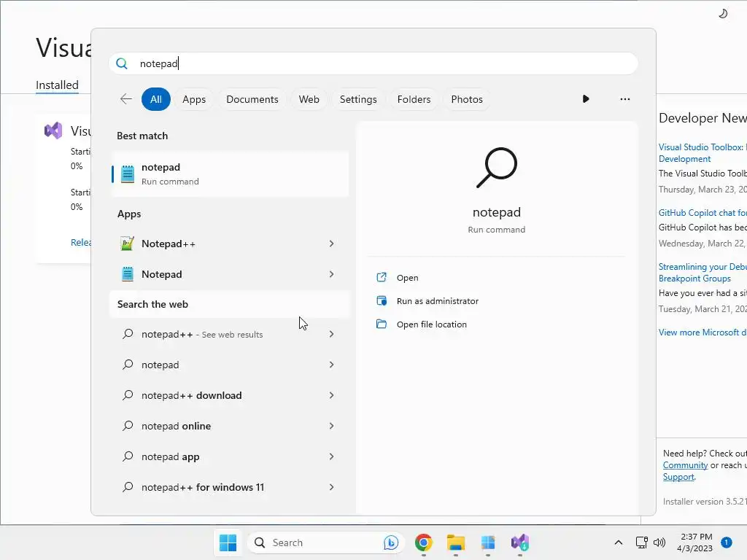Viewport: 747px width, 560px height.
Task: Switch to the Folders filter
Action: click(x=414, y=99)
